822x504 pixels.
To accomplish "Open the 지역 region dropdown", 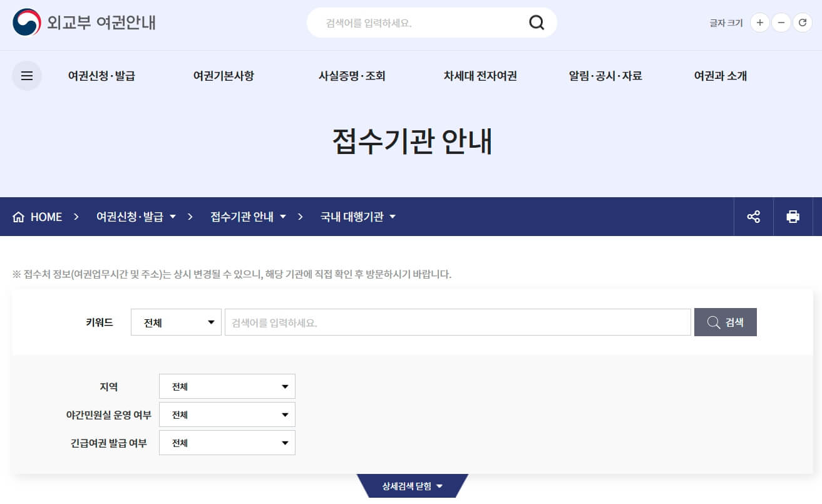I will (x=227, y=386).
